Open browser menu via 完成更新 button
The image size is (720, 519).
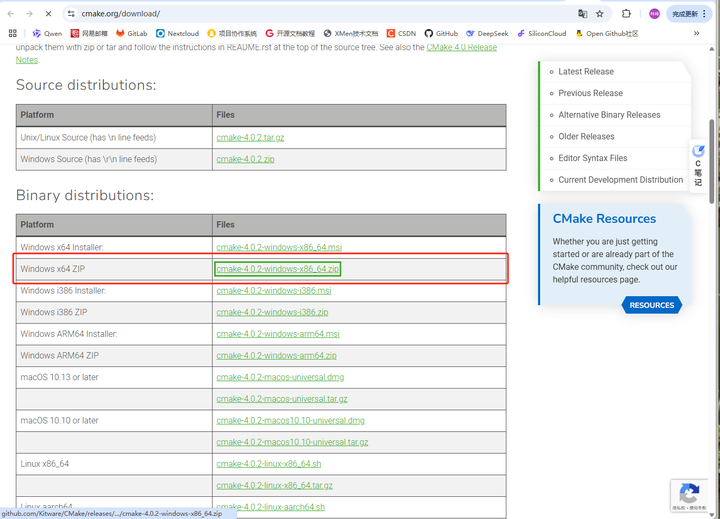pos(689,14)
